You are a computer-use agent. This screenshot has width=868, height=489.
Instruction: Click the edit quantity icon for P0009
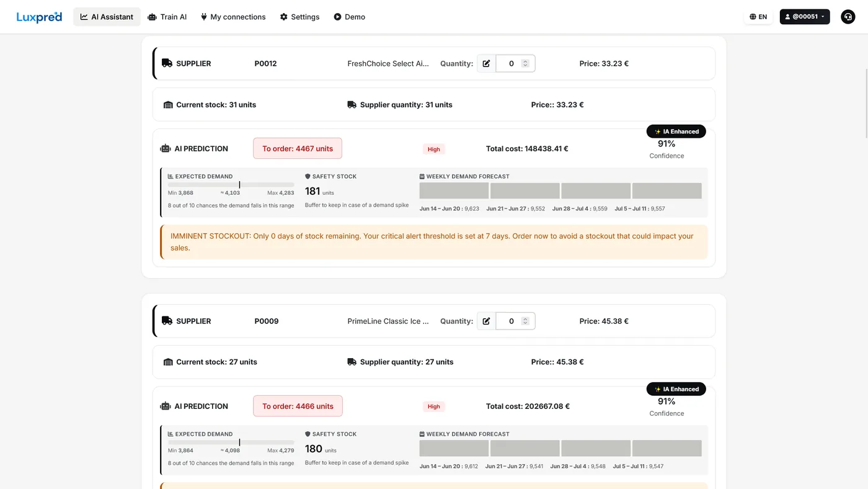[x=487, y=321]
